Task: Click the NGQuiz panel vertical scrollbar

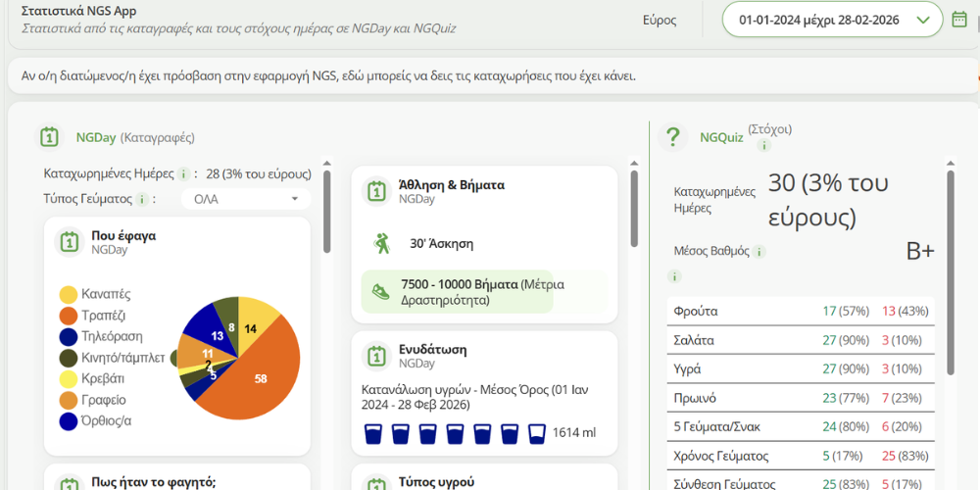Action: 950,274
